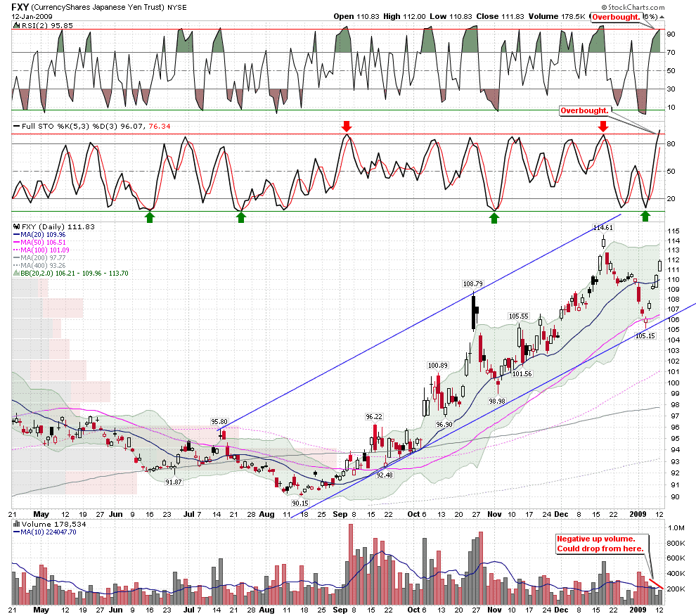
Task: Select the Volume 178.5K header value
Action: (x=557, y=16)
